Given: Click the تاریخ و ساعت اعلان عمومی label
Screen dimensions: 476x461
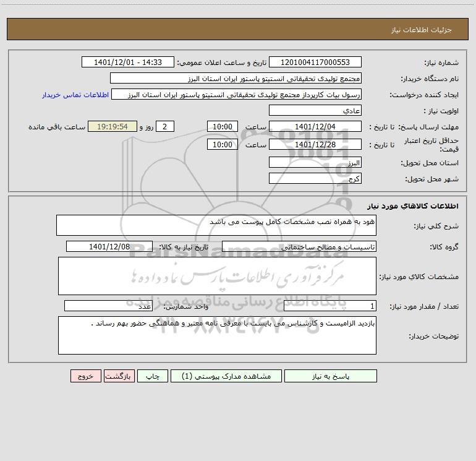Looking at the screenshot, I should click(222, 62).
